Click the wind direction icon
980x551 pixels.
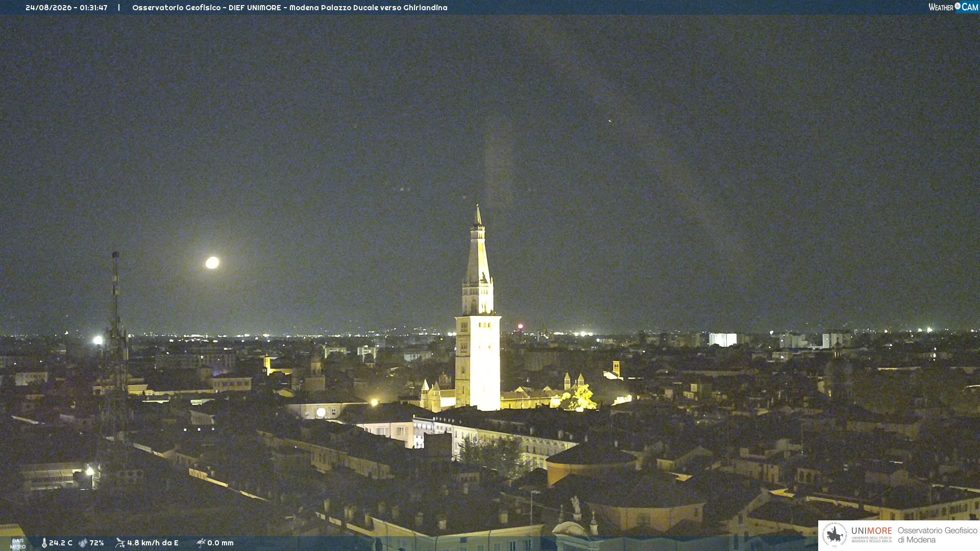(x=120, y=543)
